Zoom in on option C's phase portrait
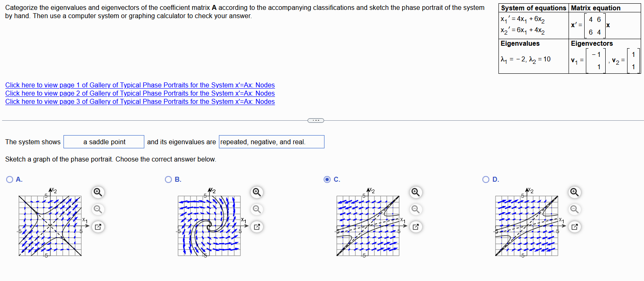644x281 pixels. click(416, 192)
